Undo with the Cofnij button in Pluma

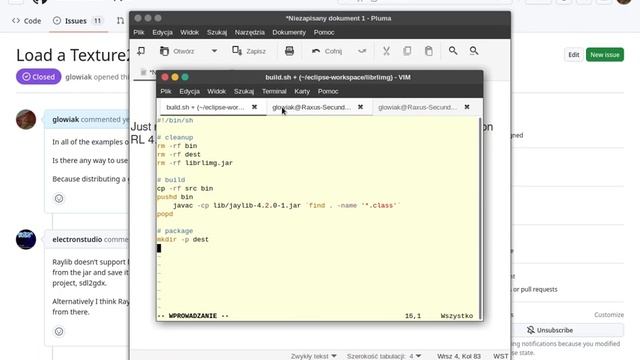pos(327,51)
